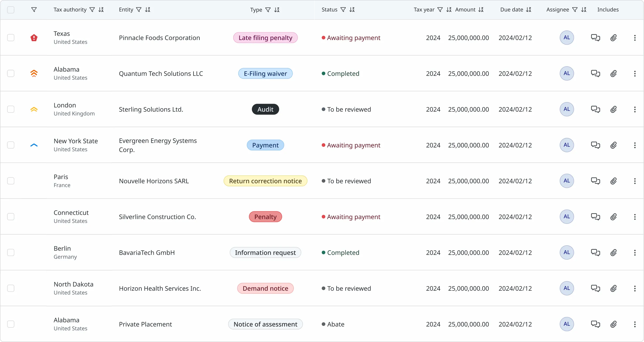The image size is (644, 342).
Task: Click the priority filter icon in header
Action: tap(34, 10)
